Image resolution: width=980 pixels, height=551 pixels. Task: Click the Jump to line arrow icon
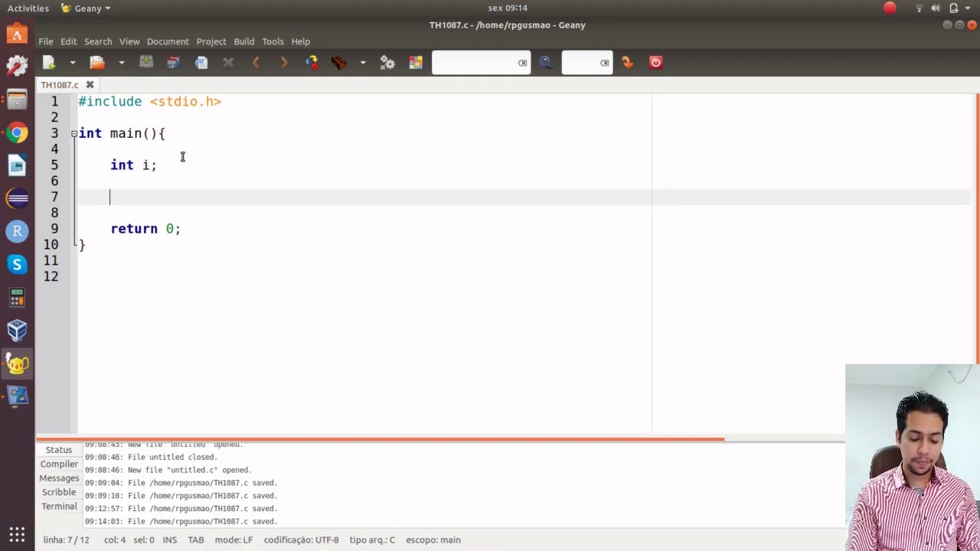click(x=628, y=63)
